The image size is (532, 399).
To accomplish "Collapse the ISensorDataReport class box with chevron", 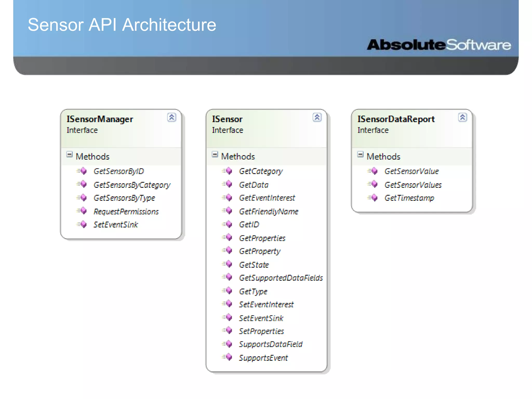I will point(462,117).
